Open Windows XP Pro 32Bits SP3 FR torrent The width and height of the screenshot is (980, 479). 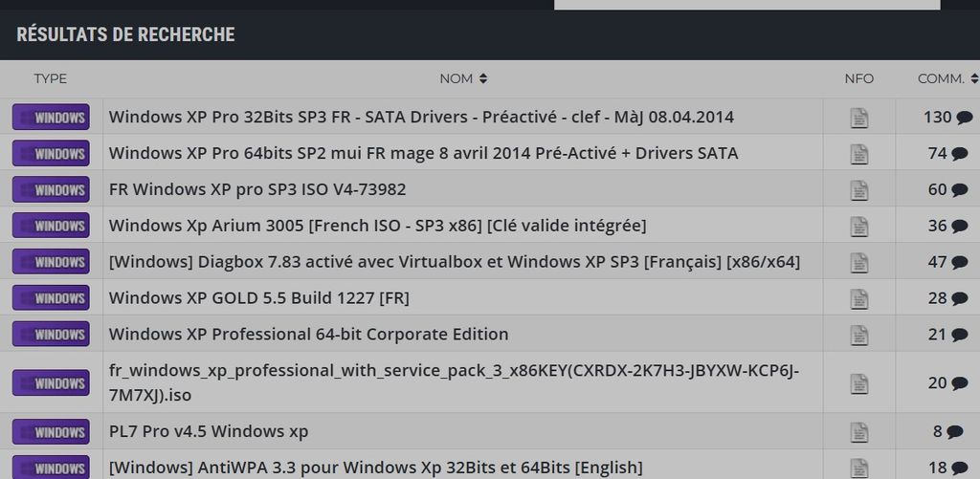[421, 118]
